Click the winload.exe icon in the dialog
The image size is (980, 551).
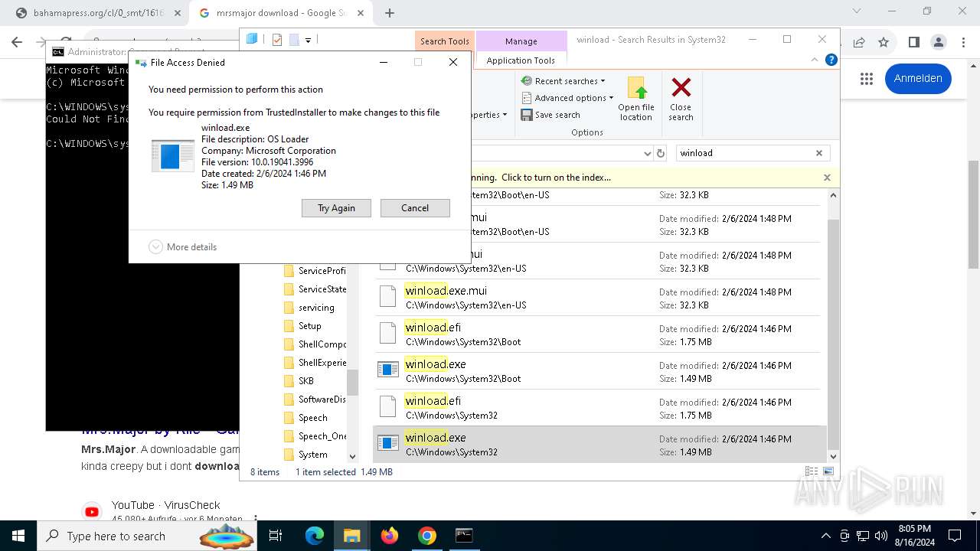[x=172, y=155]
